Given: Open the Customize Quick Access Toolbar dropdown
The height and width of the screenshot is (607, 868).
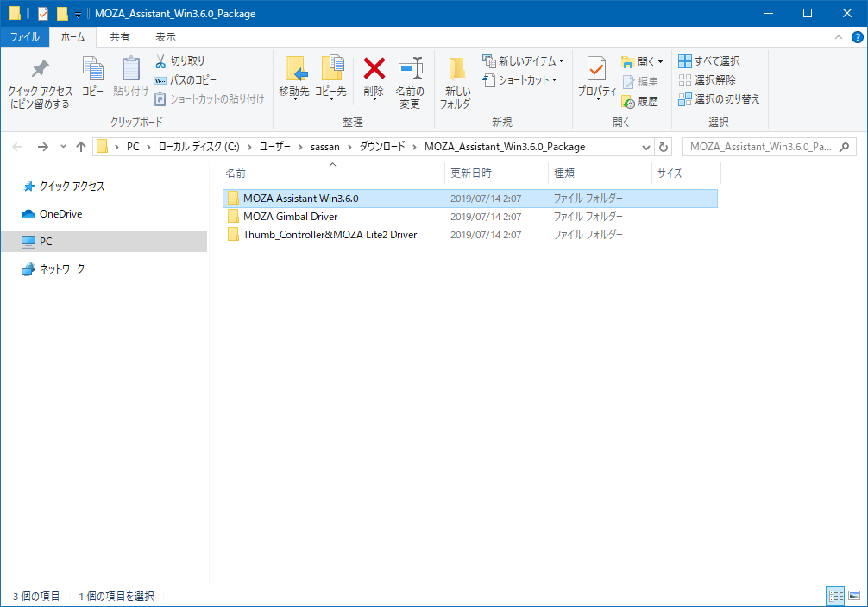Looking at the screenshot, I should [78, 15].
